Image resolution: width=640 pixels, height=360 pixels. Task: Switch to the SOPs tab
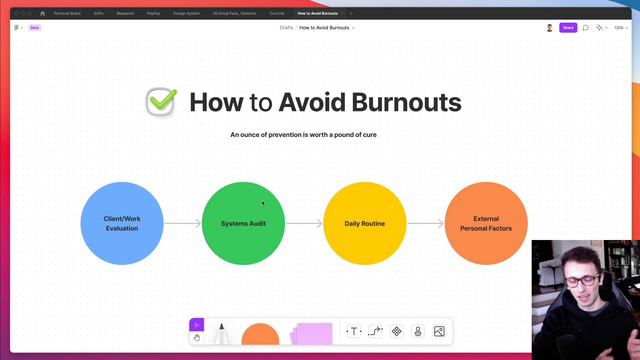(98, 13)
